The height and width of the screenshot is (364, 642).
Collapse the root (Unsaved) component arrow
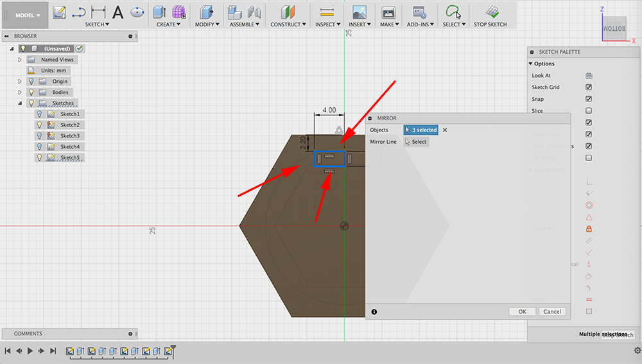[12, 48]
